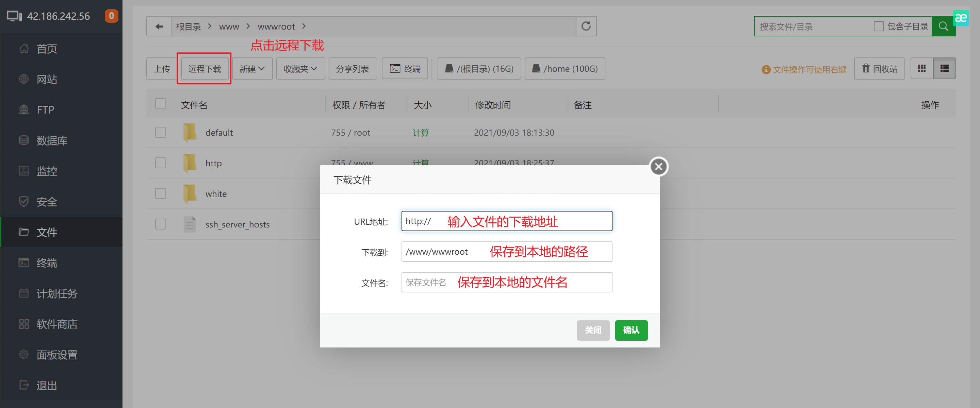This screenshot has width=980, height=408.
Task: Expand the 新建 dropdown
Action: pyautogui.click(x=252, y=68)
